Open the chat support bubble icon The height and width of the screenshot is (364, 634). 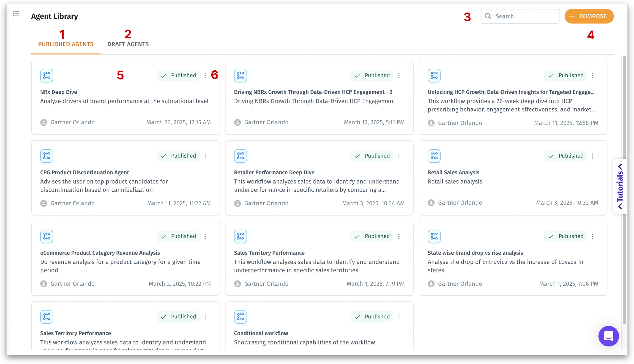click(608, 336)
